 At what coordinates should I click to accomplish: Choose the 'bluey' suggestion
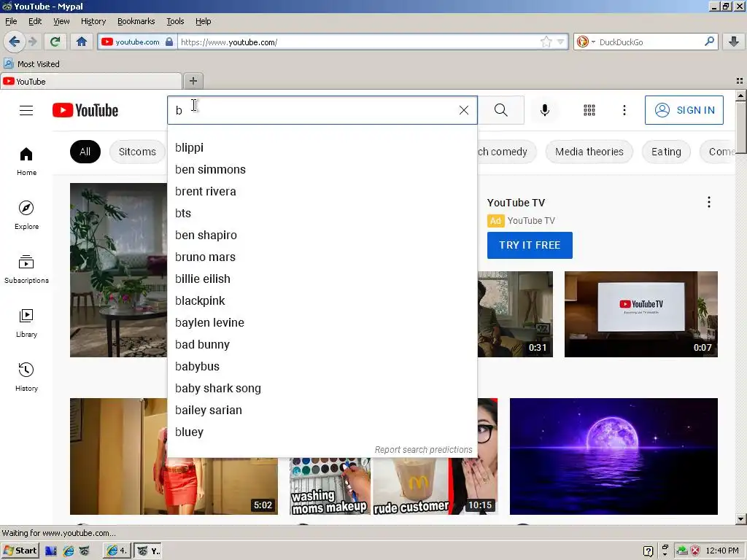(x=322, y=432)
